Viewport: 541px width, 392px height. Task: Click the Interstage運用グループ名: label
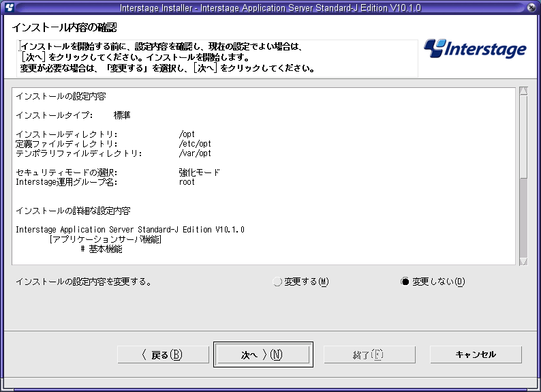(x=67, y=182)
